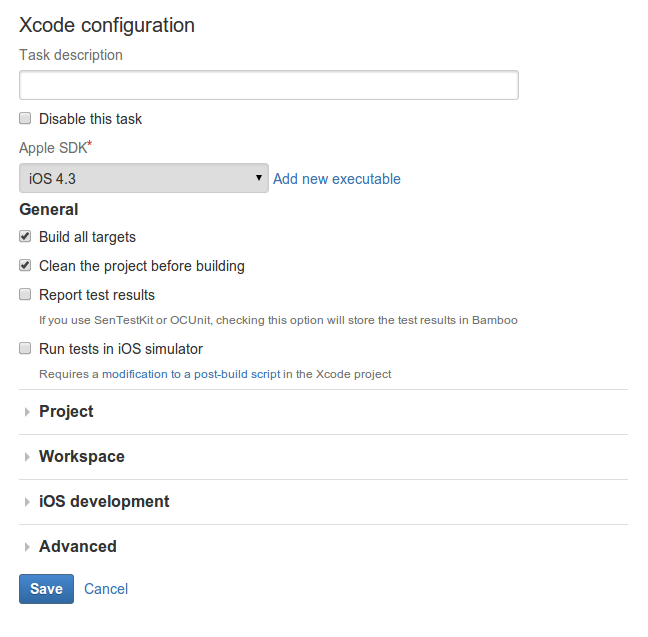Uncheck Clean the project before building

tap(25, 265)
